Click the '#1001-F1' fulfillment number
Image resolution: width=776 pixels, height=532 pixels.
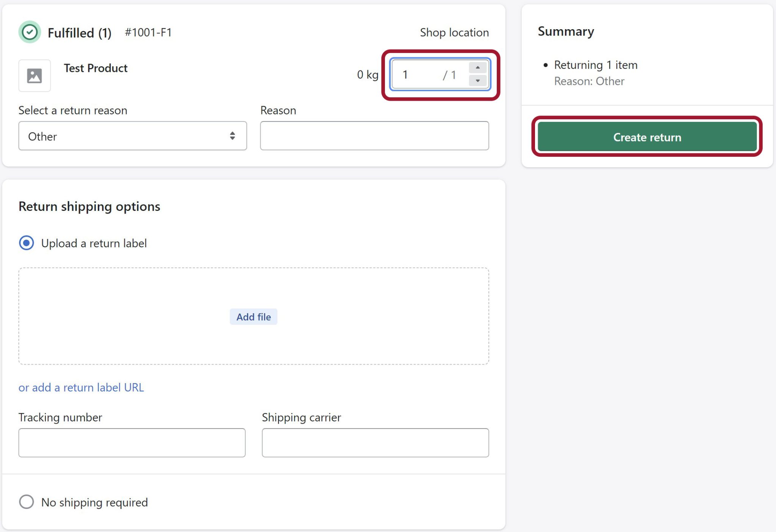coord(148,32)
